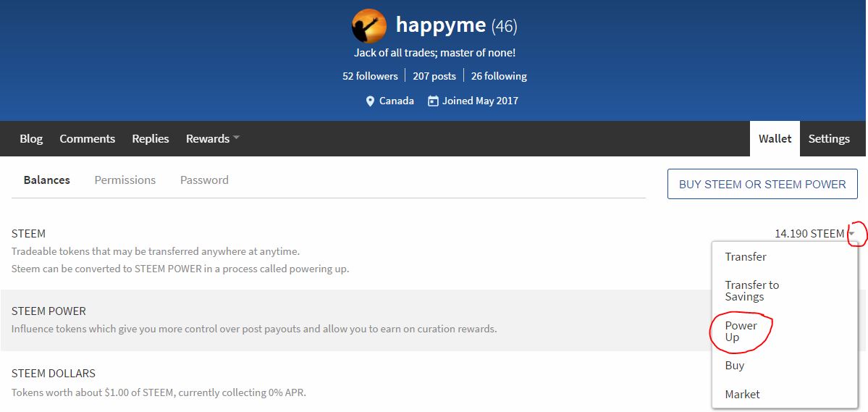
Task: Open the Replies tab
Action: (151, 138)
